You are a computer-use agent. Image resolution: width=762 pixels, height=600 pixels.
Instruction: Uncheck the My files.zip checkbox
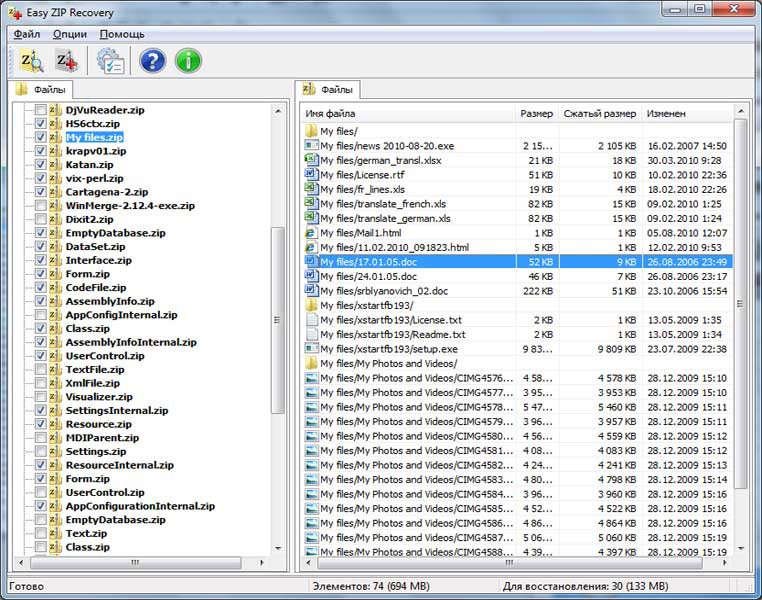pyautogui.click(x=41, y=137)
